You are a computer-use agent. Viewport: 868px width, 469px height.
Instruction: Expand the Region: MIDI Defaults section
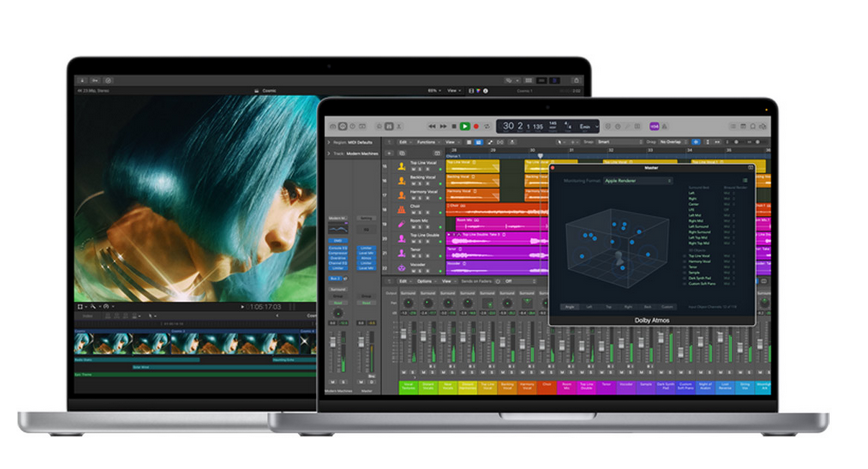(329, 142)
